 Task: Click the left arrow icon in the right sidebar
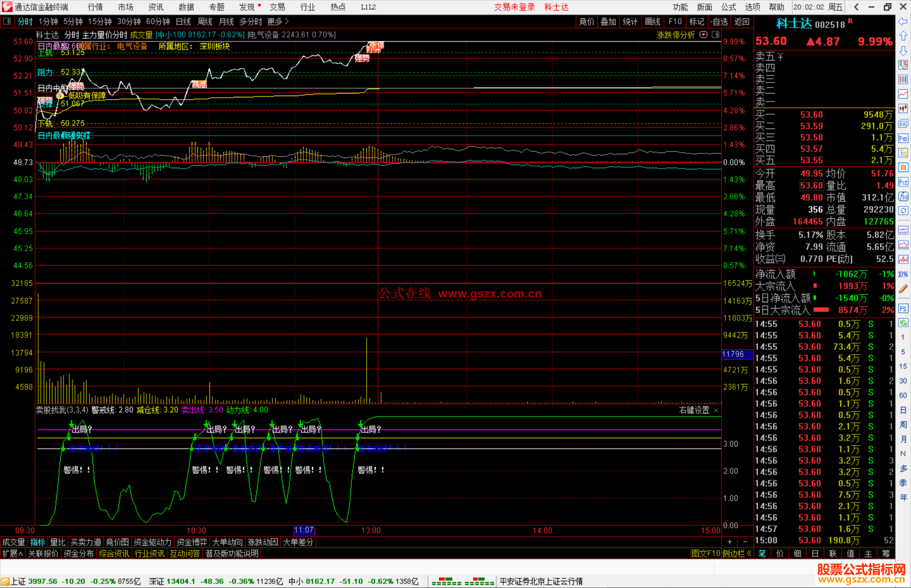(903, 21)
